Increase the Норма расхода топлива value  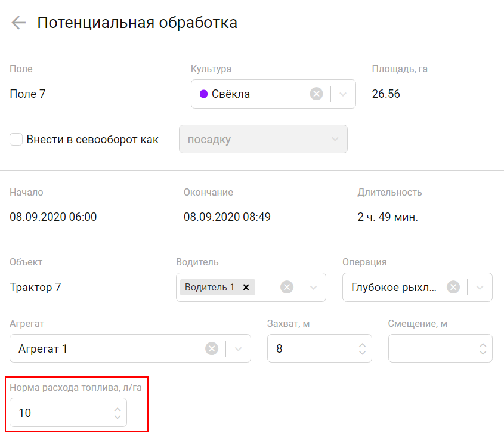117,409
